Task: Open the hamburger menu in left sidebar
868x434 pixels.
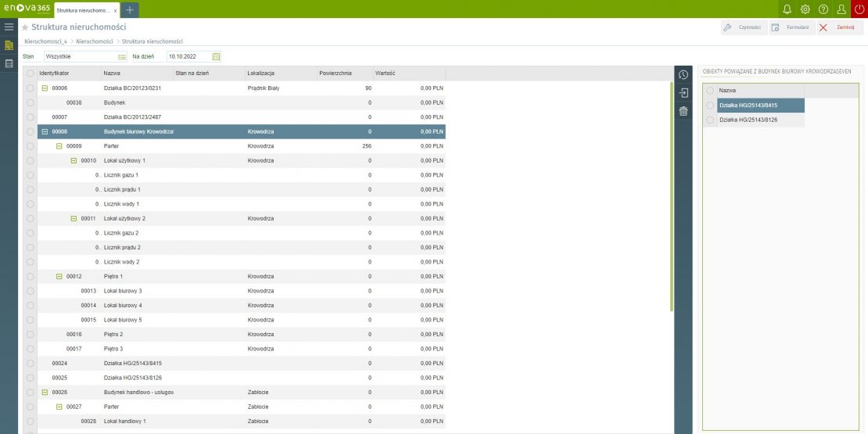Action: (x=9, y=27)
